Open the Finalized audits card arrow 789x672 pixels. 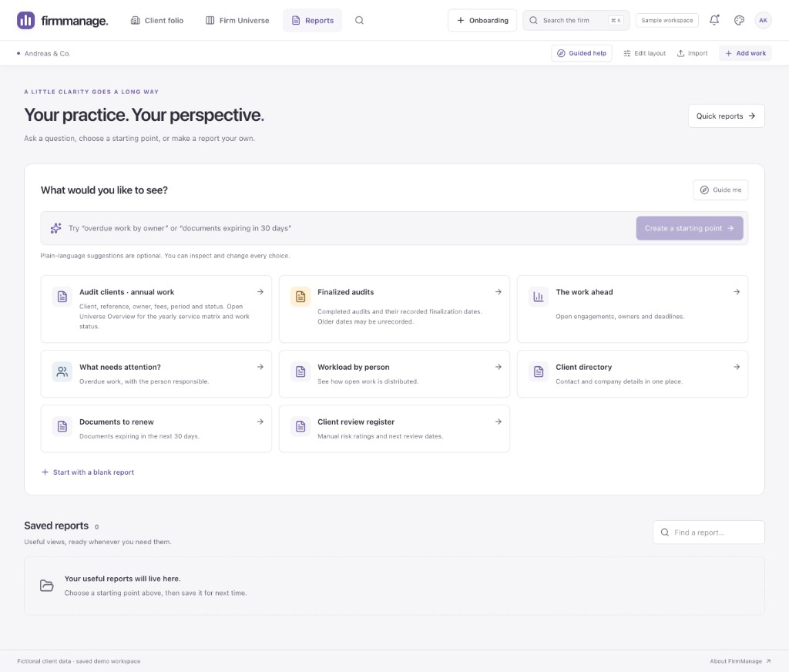coord(499,292)
